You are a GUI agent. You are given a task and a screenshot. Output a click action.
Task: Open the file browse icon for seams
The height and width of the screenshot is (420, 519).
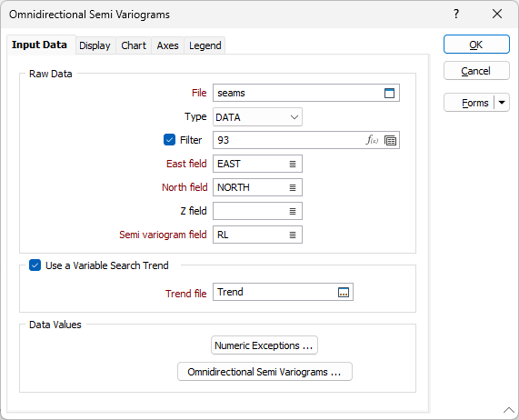pos(389,93)
